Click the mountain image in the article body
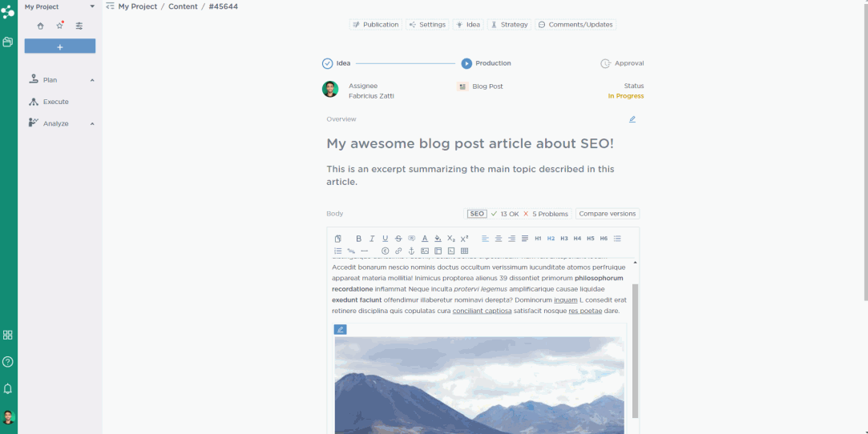Viewport: 868px width, 434px height. pyautogui.click(x=479, y=384)
